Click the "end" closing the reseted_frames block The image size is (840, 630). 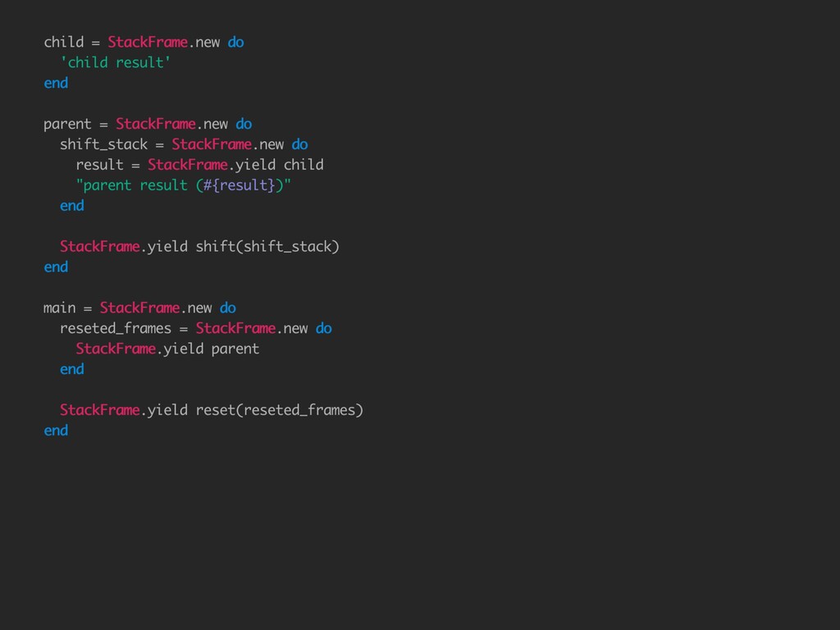[72, 369]
